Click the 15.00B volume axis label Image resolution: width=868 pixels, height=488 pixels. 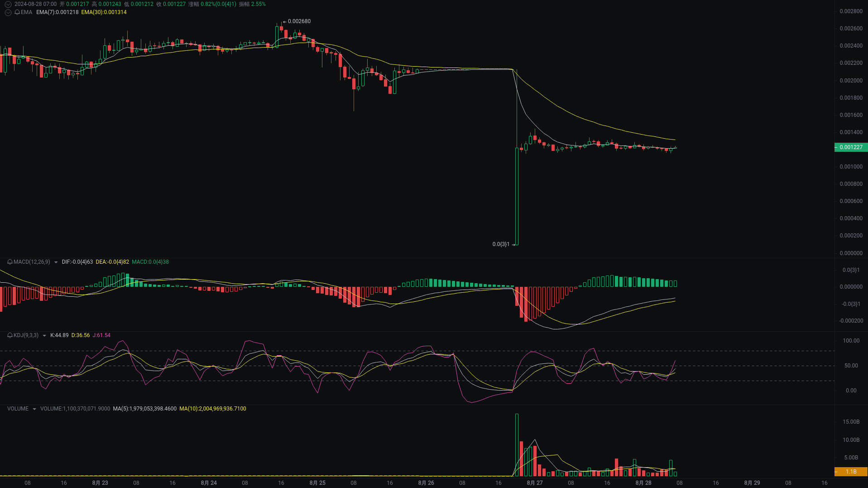click(x=851, y=422)
